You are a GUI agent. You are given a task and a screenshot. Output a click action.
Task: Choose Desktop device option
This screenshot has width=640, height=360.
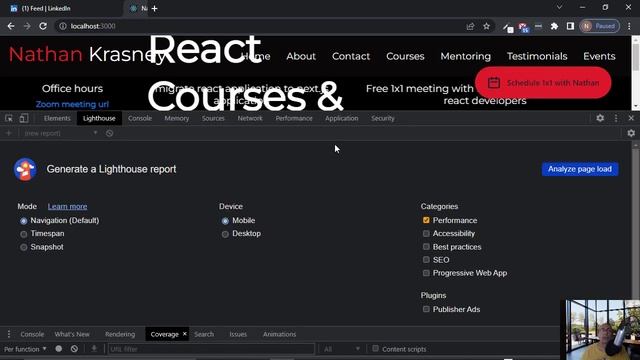click(x=225, y=234)
